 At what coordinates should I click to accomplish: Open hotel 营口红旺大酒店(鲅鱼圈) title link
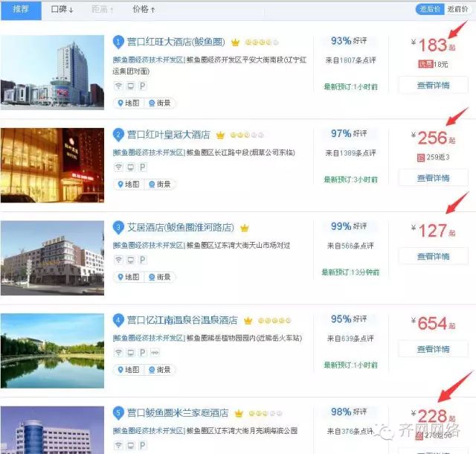(176, 42)
